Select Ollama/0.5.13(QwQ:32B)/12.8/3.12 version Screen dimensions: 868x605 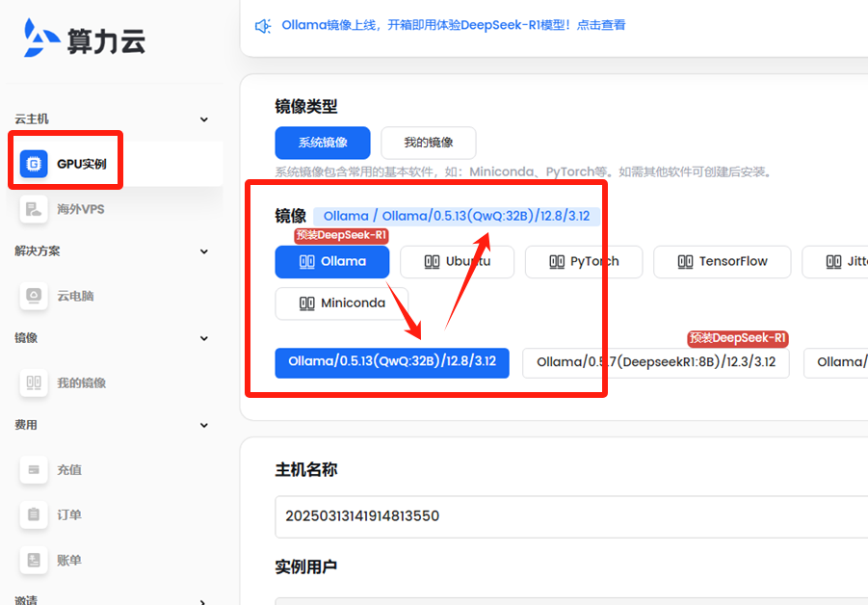[x=392, y=363]
